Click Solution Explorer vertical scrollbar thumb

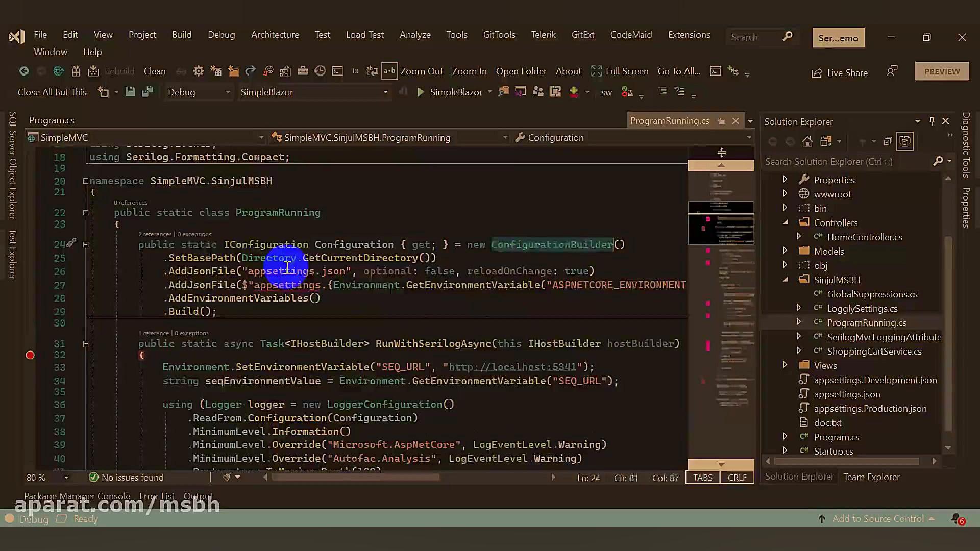(x=948, y=334)
